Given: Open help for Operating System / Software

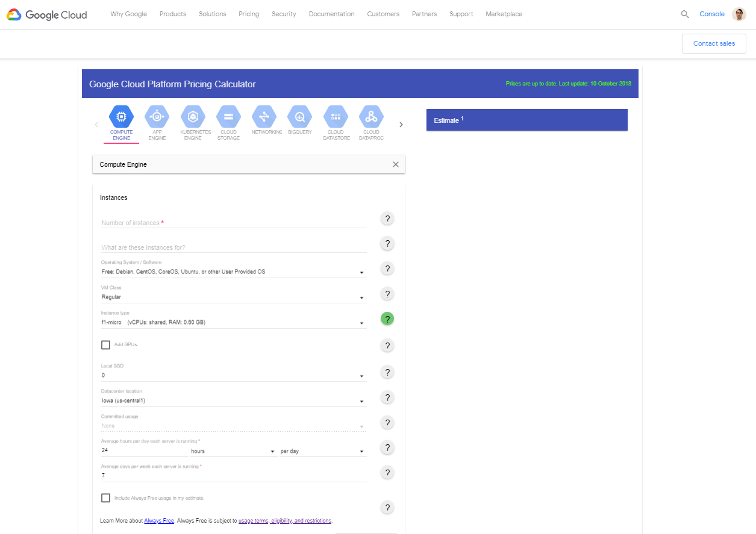Looking at the screenshot, I should [x=387, y=269].
